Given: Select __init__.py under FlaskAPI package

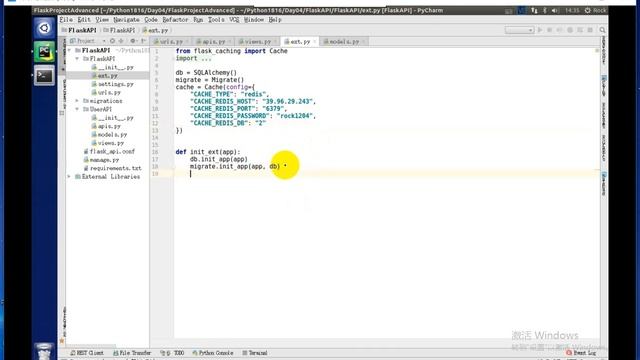Looking at the screenshot, I should [x=113, y=67].
